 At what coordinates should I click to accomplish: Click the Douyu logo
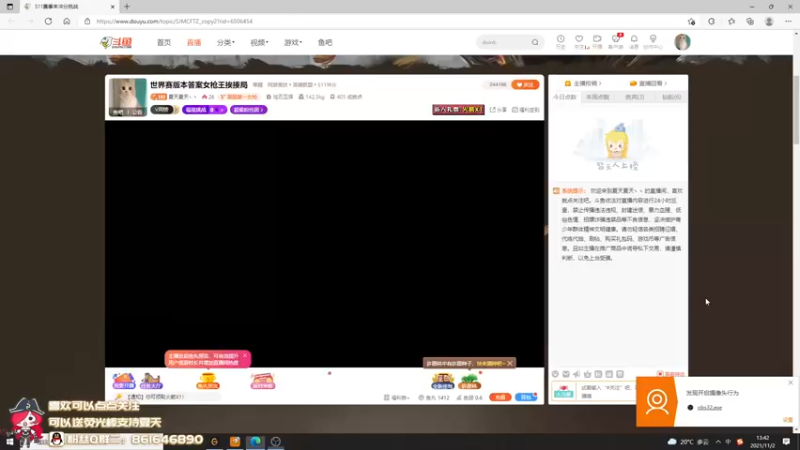pyautogui.click(x=116, y=42)
